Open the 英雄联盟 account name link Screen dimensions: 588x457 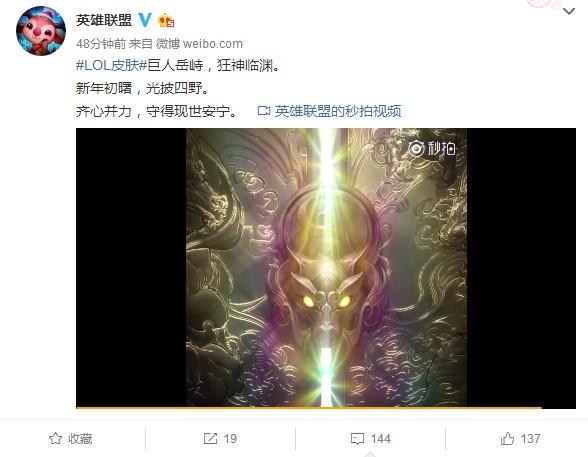[104, 20]
